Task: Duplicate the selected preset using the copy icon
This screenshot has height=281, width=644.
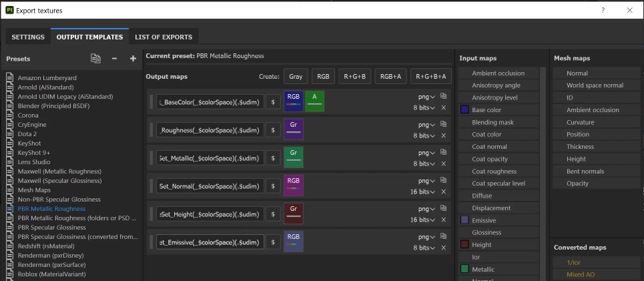Action: pyautogui.click(x=96, y=59)
